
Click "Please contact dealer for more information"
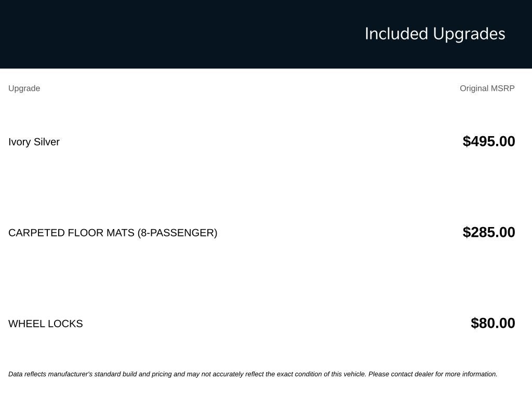[x=433, y=374]
